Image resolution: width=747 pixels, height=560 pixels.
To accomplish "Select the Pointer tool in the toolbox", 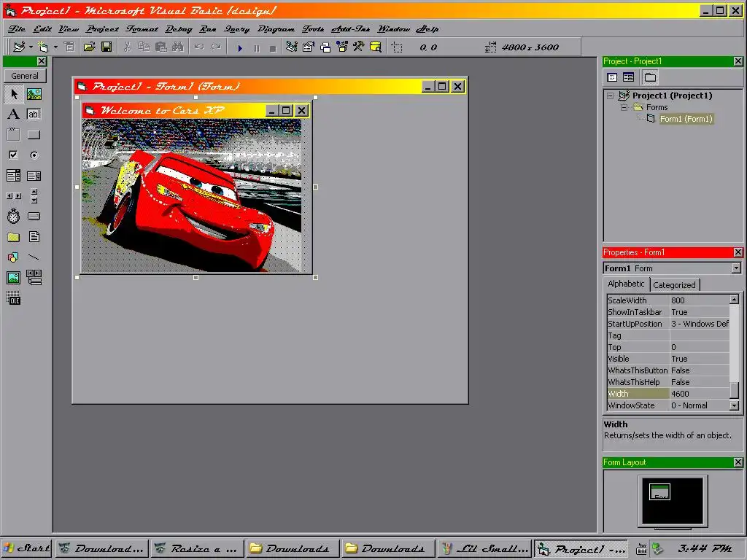I will pyautogui.click(x=14, y=94).
